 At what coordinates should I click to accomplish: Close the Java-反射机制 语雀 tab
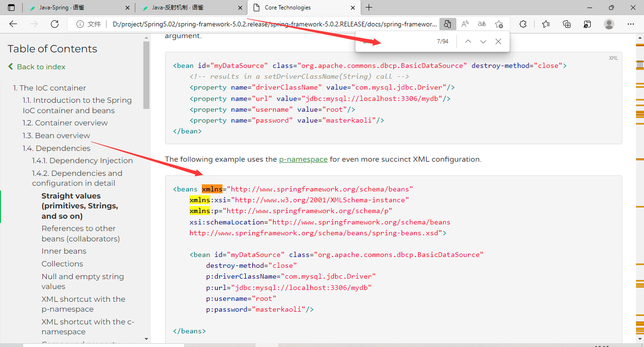pyautogui.click(x=240, y=8)
